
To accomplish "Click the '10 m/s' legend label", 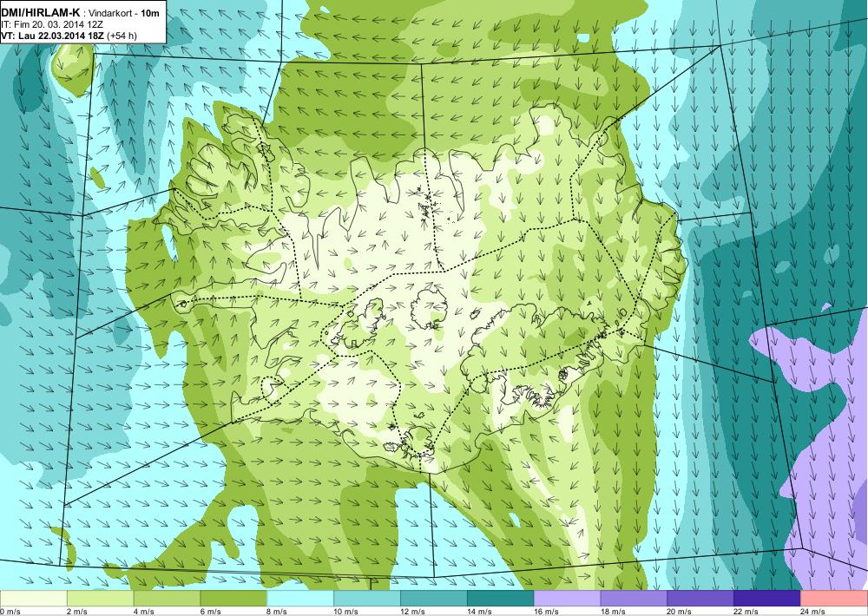I will click(x=346, y=612).
